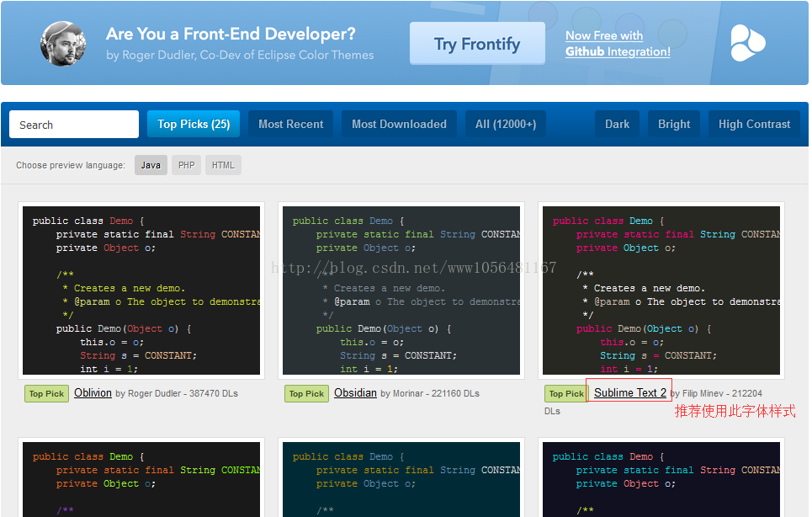
Task: Click the Top Pick badge beside Oblivion
Action: 46,394
